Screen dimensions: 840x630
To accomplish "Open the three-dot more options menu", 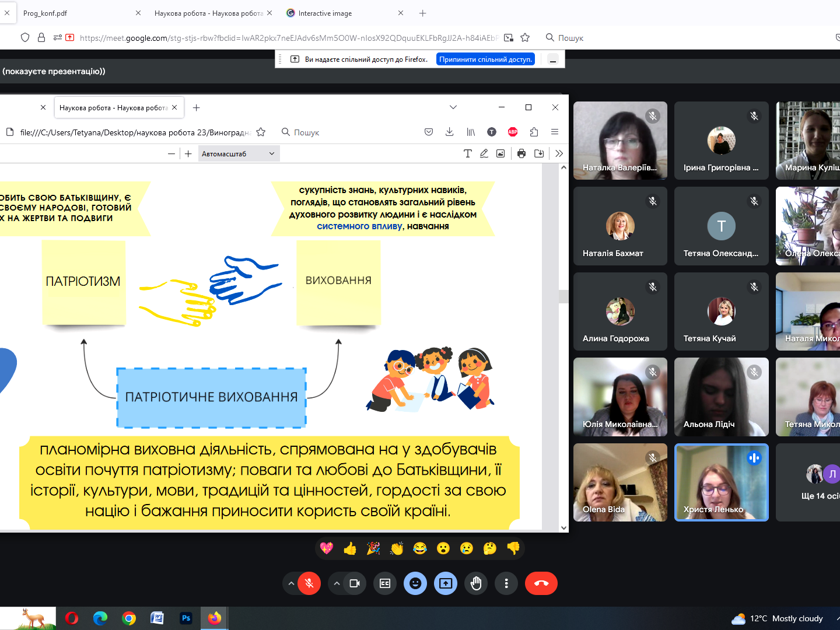I will tap(506, 583).
